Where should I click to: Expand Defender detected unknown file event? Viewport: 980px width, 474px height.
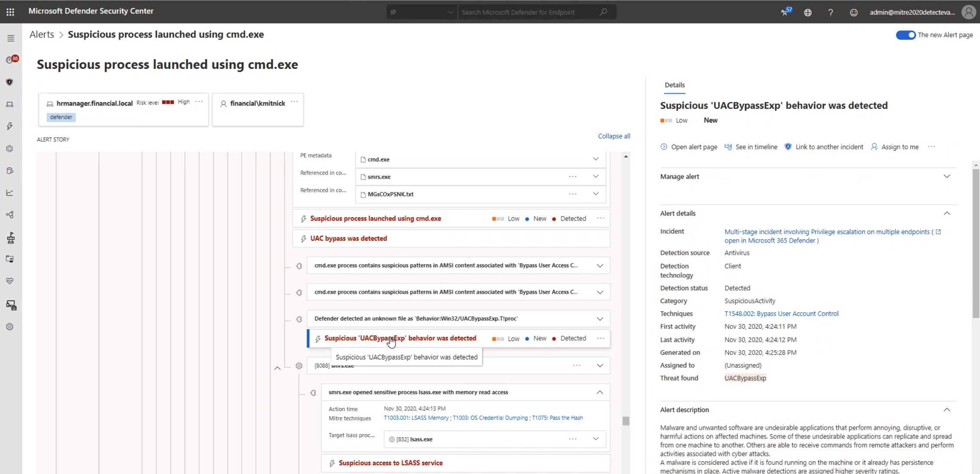click(x=600, y=319)
